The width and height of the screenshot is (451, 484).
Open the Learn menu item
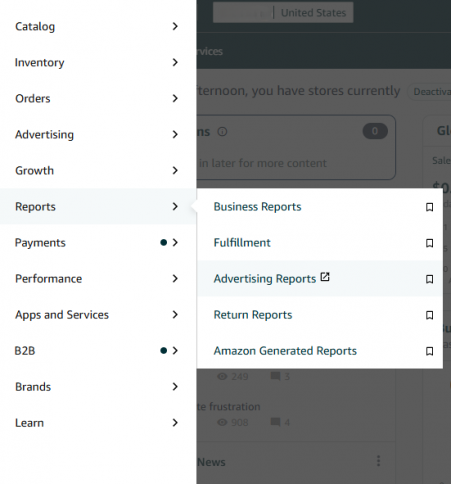pos(98,422)
